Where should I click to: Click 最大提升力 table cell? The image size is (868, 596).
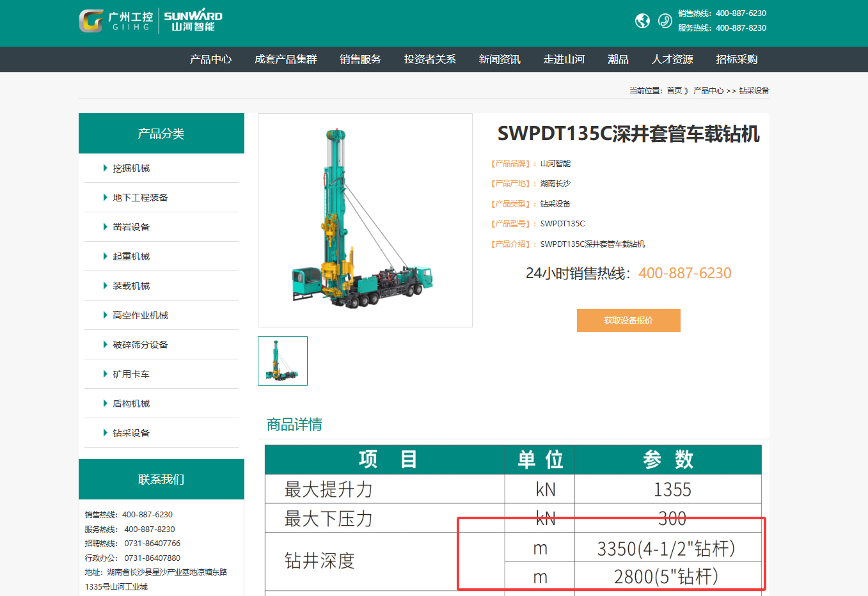tap(385, 489)
